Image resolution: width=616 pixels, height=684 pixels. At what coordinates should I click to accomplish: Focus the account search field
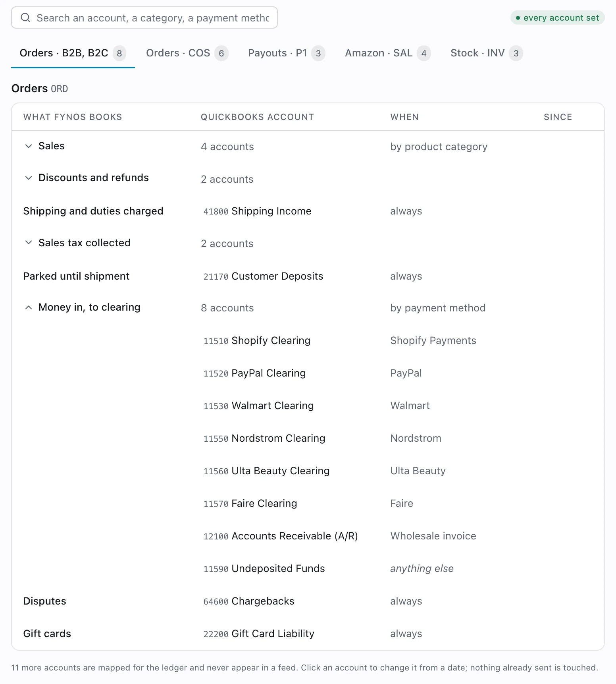pos(144,17)
